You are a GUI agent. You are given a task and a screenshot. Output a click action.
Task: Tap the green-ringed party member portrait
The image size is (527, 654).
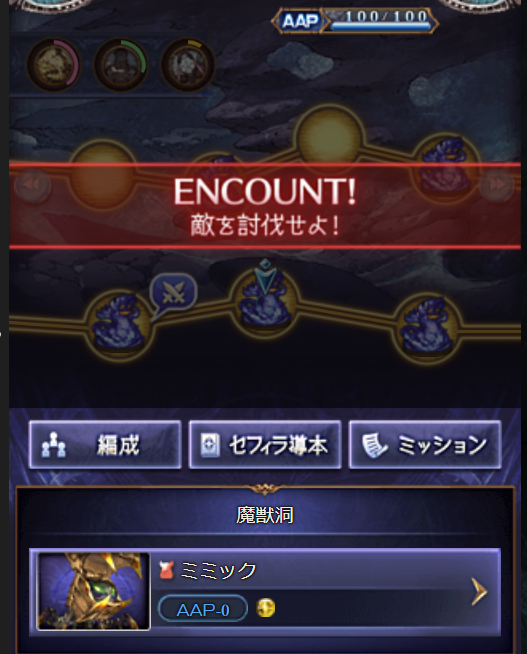point(120,65)
